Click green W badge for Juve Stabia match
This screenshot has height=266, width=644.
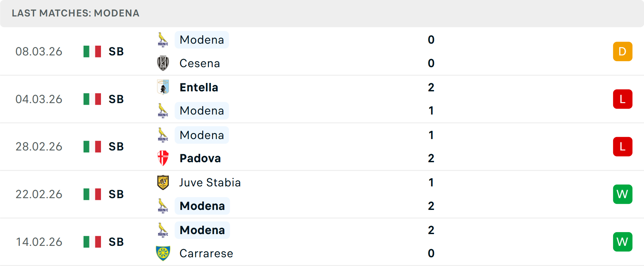[623, 194]
